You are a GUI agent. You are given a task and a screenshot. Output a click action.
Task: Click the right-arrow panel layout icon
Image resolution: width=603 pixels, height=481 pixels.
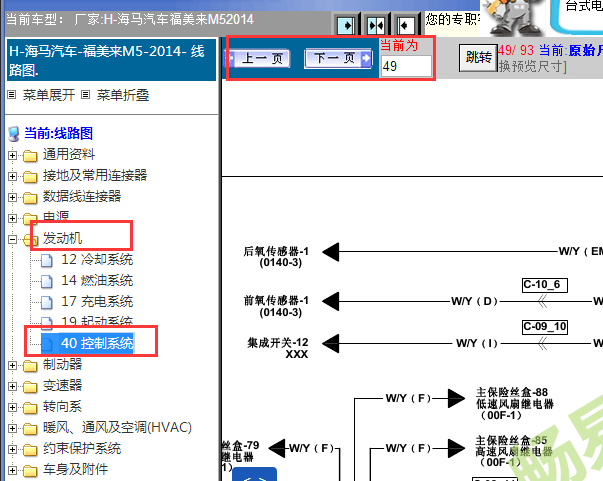point(347,26)
